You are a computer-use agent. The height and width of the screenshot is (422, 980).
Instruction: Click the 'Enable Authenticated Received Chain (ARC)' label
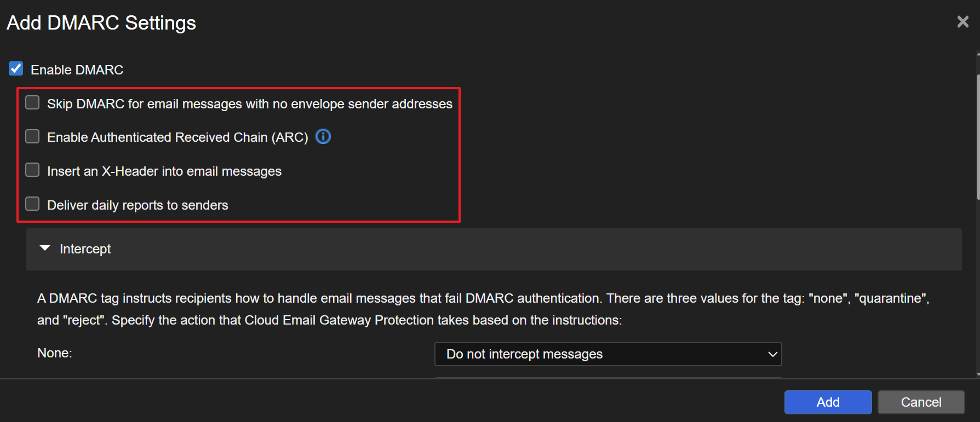point(177,137)
